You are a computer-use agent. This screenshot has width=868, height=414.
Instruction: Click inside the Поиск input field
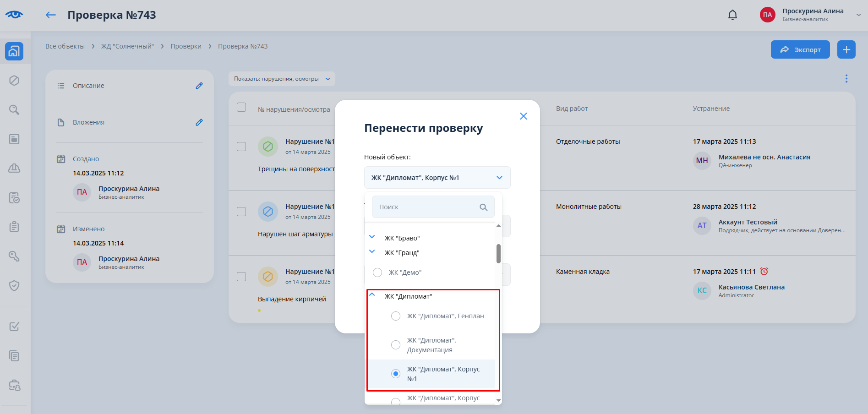[x=426, y=207]
